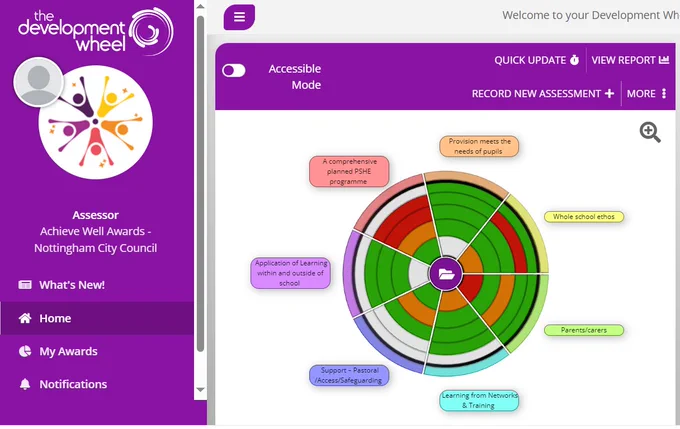Image resolution: width=680 pixels, height=429 pixels.
Task: Select 'Application of Learning within and outside of school' label
Action: tap(290, 273)
